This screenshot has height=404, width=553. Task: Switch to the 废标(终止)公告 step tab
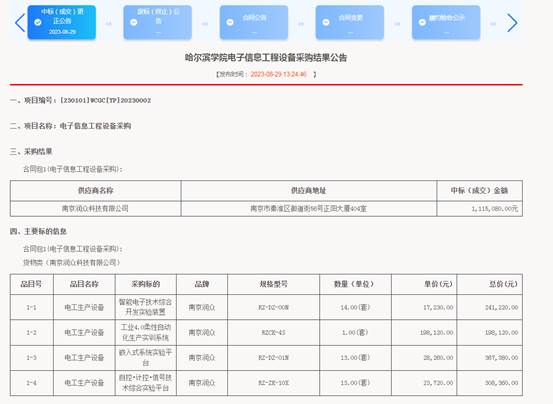(158, 22)
